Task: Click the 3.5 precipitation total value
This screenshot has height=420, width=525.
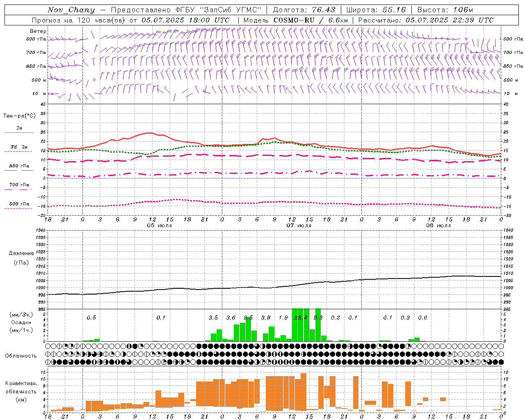Action: 213,317
